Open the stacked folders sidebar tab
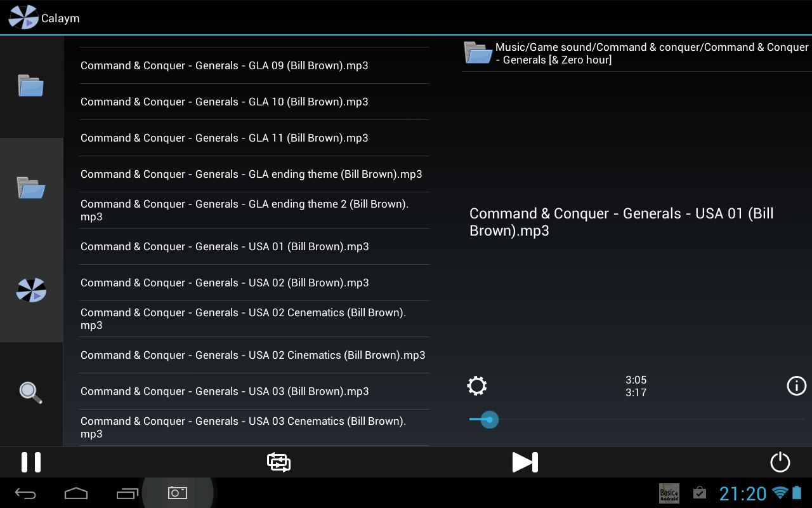 click(x=30, y=85)
